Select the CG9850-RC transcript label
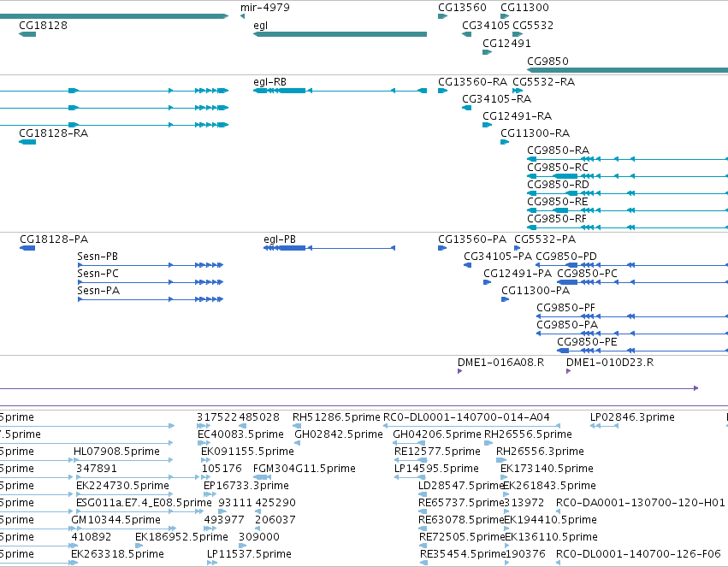The height and width of the screenshot is (567, 728). click(558, 168)
